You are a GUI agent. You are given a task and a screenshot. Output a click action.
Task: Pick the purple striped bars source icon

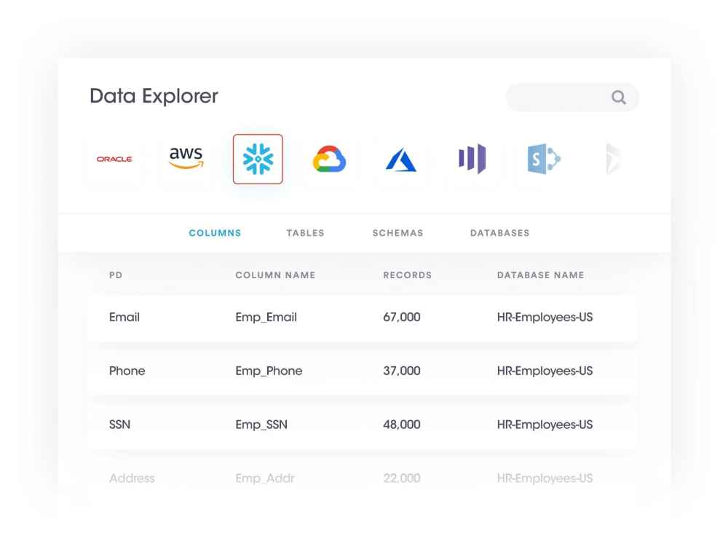(472, 159)
